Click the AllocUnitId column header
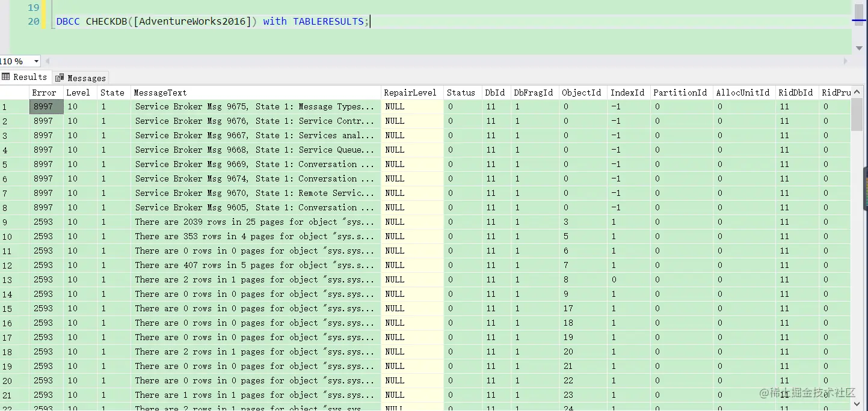 [743, 93]
